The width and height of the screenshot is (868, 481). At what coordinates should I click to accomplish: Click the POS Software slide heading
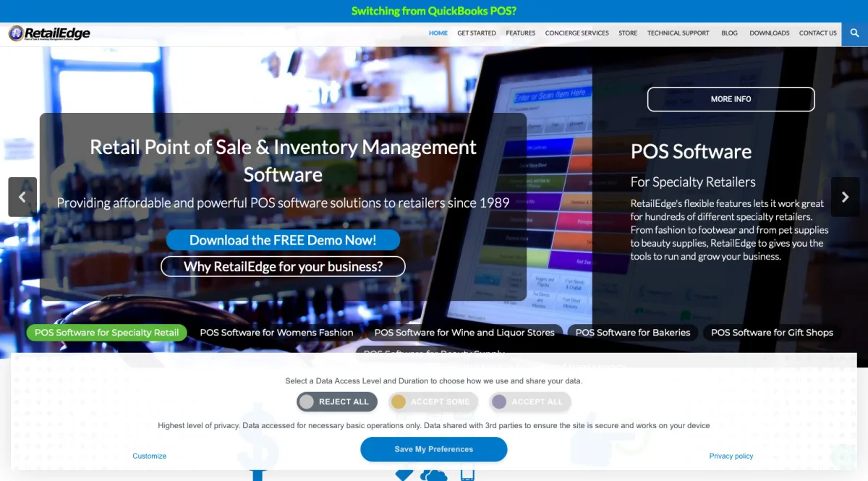[691, 151]
